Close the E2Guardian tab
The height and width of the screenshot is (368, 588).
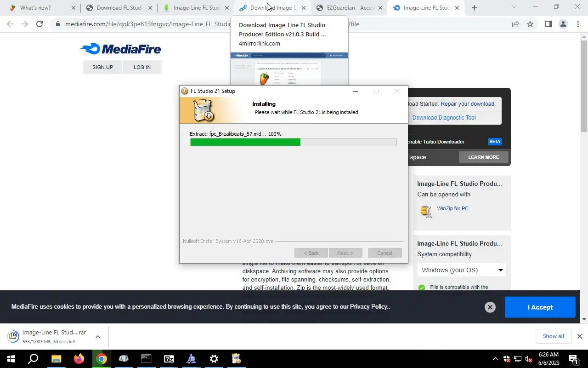(x=380, y=8)
